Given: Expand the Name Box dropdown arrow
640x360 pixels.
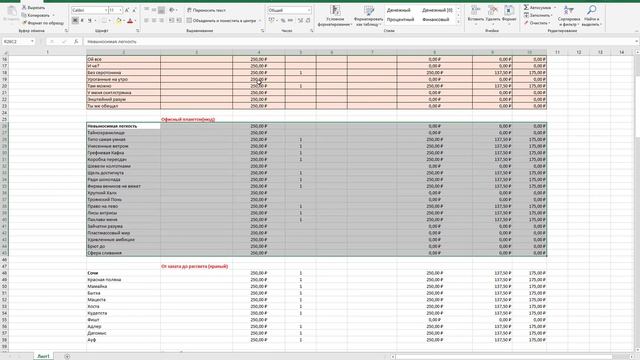Looking at the screenshot, I should click(x=32, y=42).
